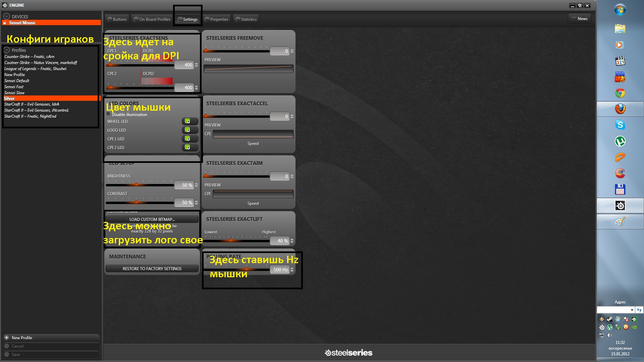644x362 pixels.
Task: Switch to Paint in the taskbar
Action: click(620, 222)
